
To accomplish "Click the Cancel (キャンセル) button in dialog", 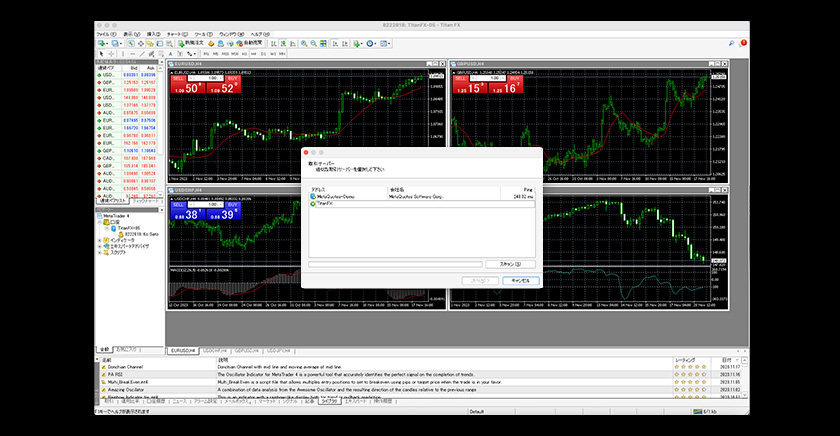I will coord(520,281).
